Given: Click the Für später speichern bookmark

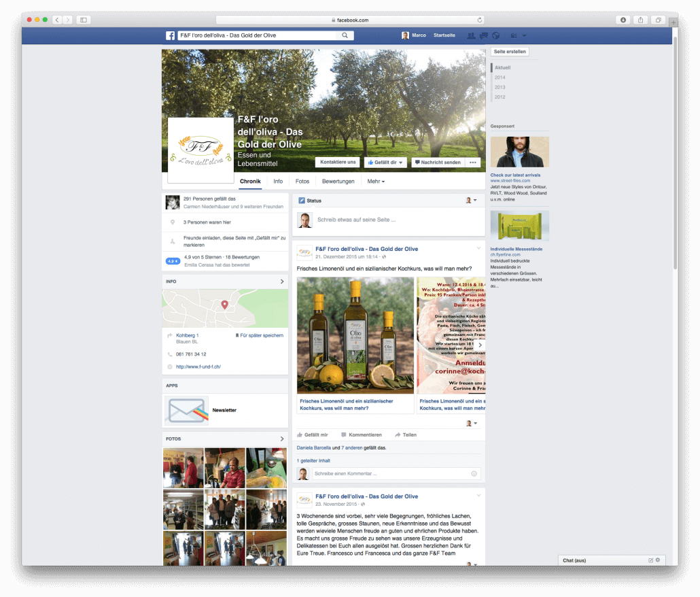Looking at the screenshot, I should pos(260,335).
